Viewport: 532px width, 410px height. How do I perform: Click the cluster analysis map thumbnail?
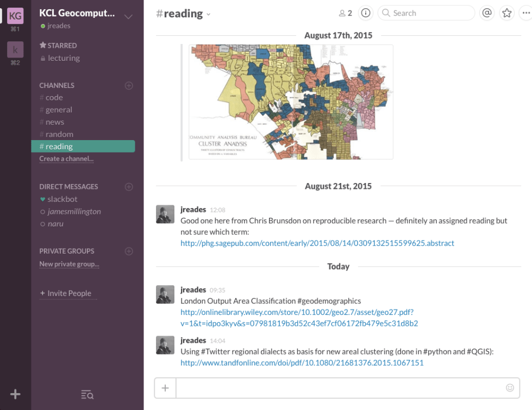[291, 102]
